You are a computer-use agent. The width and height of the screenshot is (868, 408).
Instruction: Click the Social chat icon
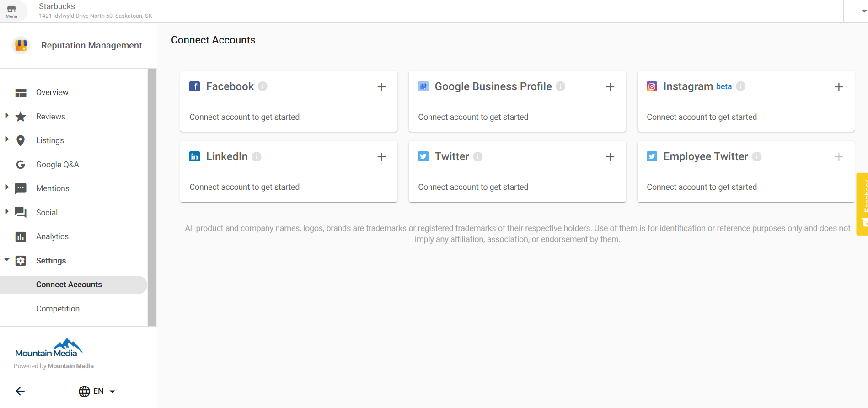(x=21, y=213)
